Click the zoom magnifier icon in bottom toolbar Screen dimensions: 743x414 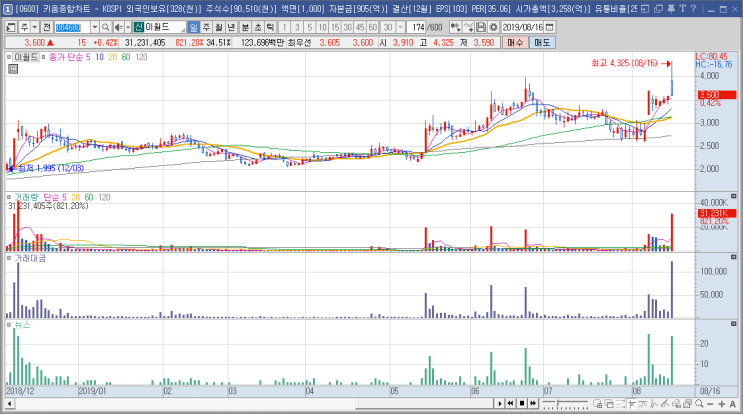point(699,404)
